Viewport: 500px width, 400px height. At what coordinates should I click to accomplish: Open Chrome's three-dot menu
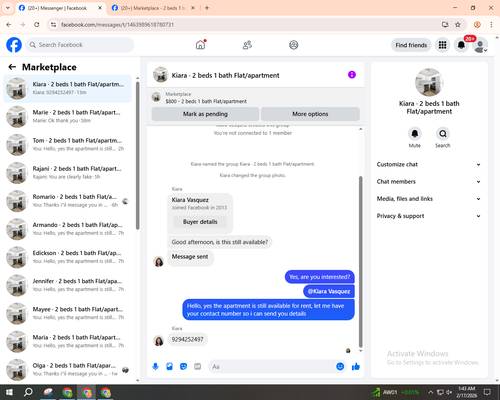[x=491, y=25]
